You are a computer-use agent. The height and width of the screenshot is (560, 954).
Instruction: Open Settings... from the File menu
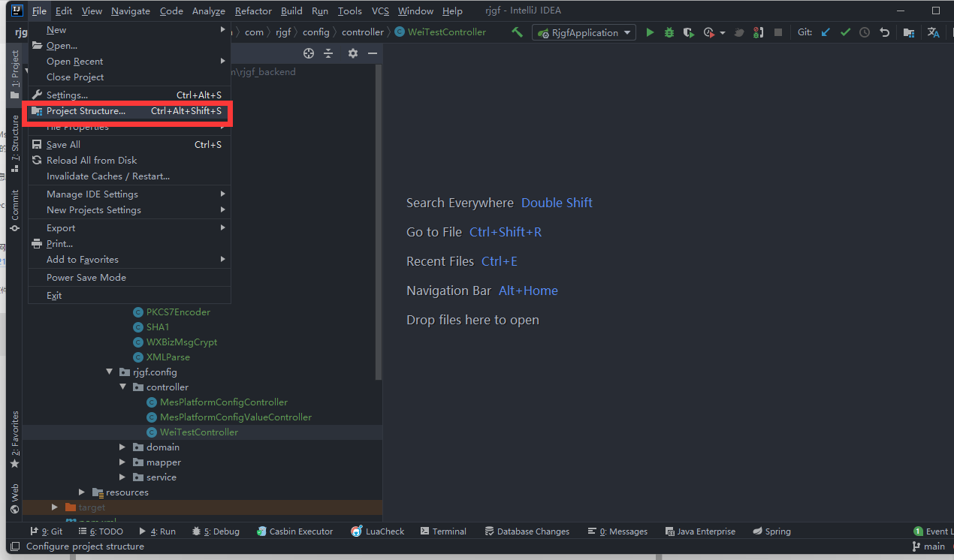click(x=129, y=95)
